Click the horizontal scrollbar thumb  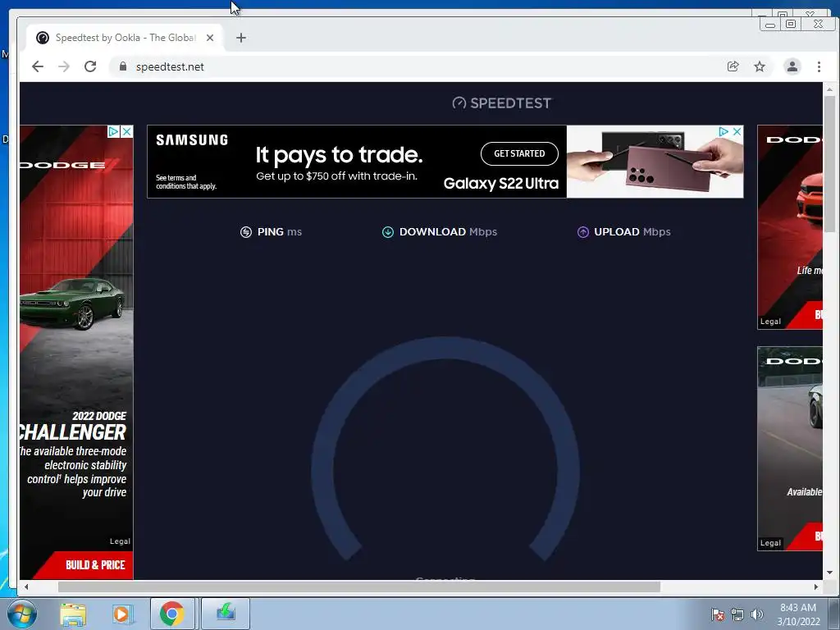coord(359,587)
